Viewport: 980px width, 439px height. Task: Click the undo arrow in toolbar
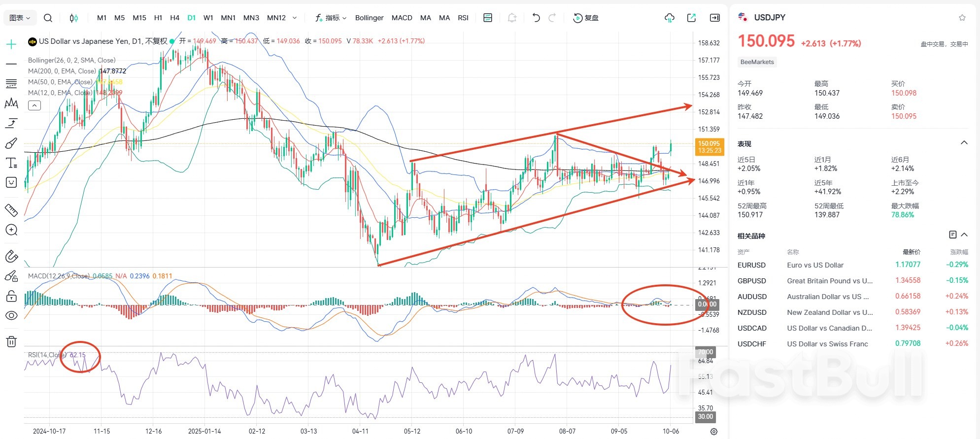pos(536,18)
